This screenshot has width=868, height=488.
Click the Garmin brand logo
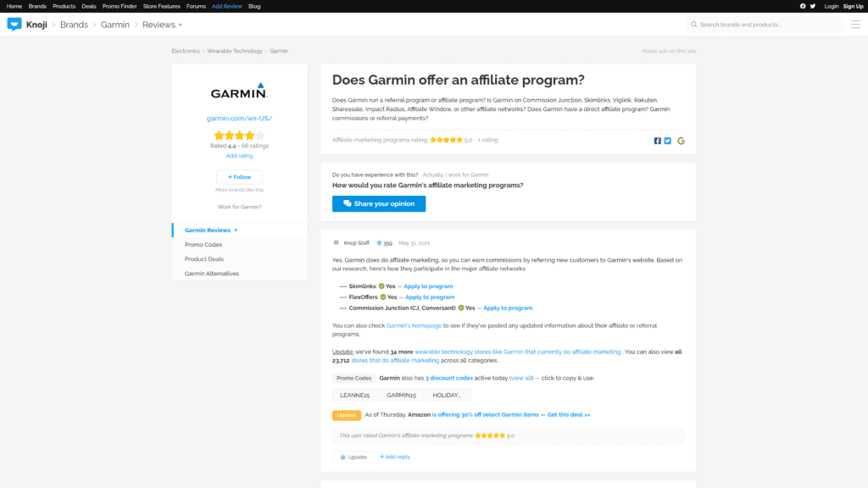239,91
